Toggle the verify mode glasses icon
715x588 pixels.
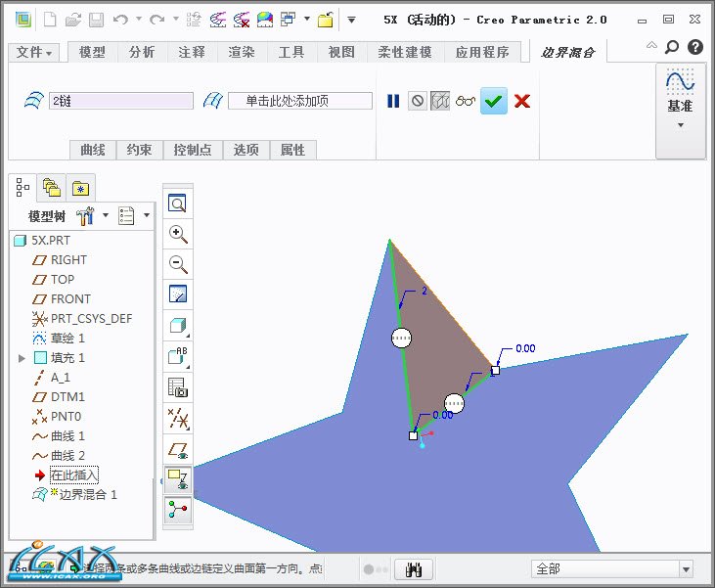tap(466, 101)
